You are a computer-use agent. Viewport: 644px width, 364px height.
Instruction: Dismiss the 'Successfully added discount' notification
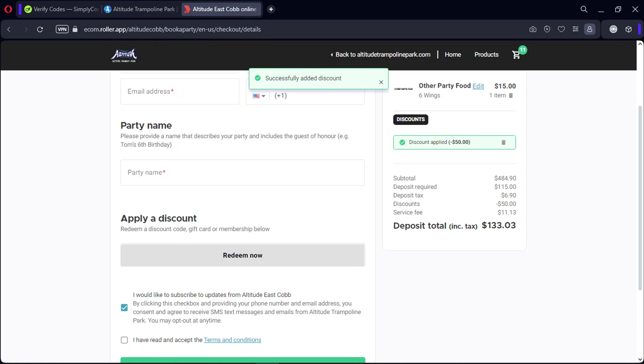point(381,82)
